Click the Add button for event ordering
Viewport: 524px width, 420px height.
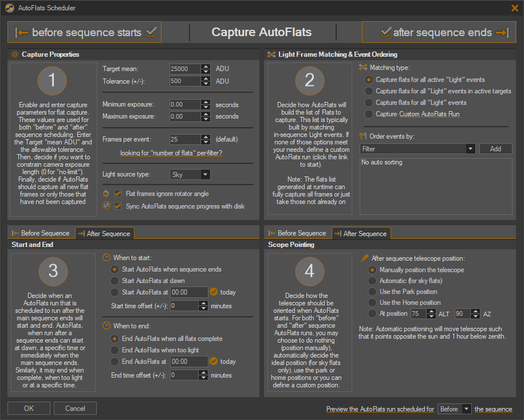[x=495, y=149]
